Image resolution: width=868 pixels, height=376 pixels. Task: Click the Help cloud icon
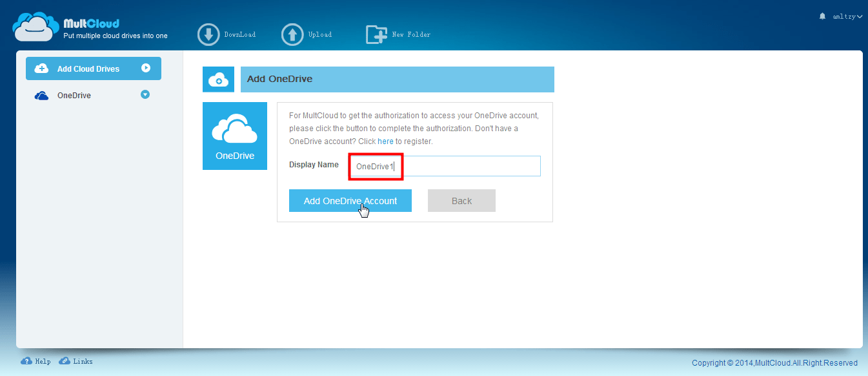coord(26,361)
